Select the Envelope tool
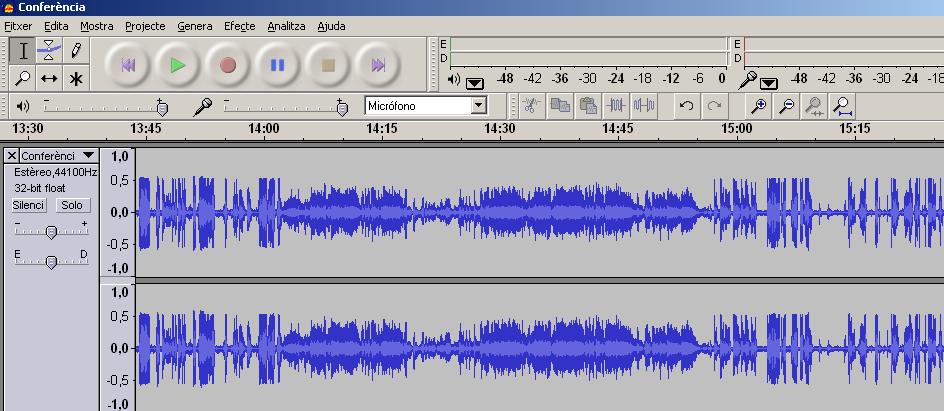This screenshot has height=411, width=944. click(x=49, y=50)
